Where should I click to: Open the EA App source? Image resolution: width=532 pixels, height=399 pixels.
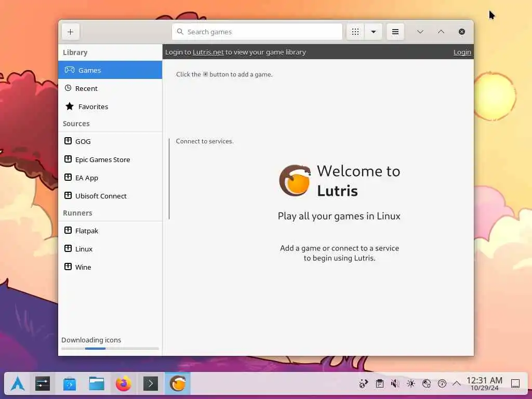coord(110,178)
